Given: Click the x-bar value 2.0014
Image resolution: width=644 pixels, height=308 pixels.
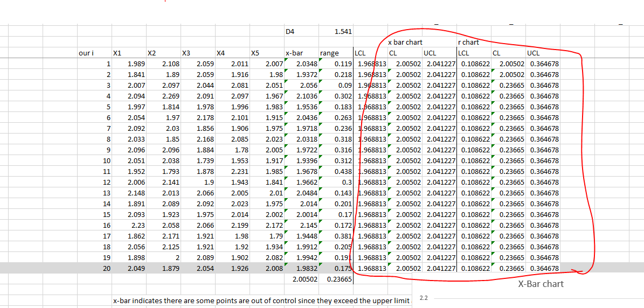Looking at the screenshot, I should 301,214.
